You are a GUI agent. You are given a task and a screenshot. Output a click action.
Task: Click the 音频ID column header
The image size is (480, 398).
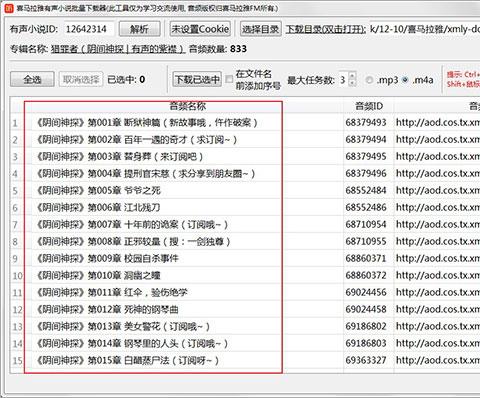point(369,106)
